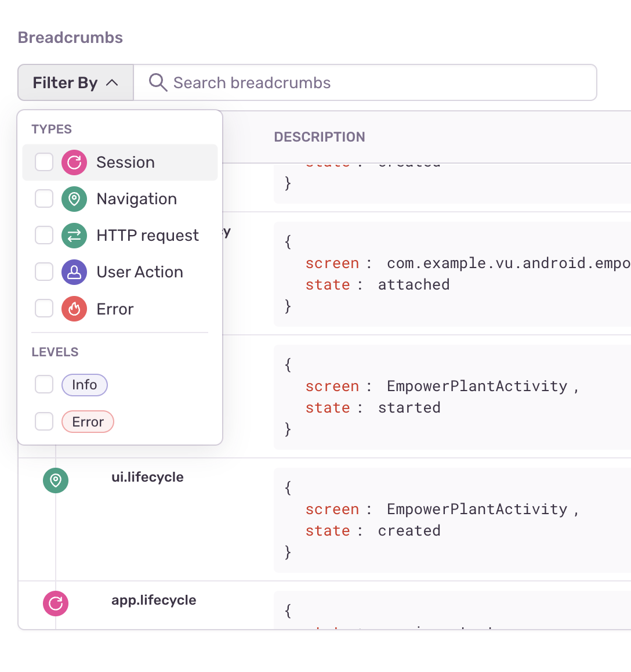Select the Error type menu option

pyautogui.click(x=120, y=309)
